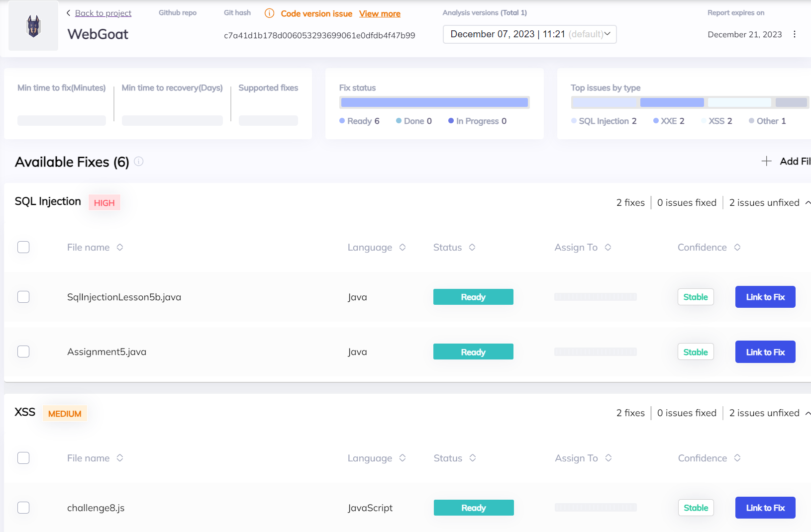Tick the challenge8.js row checkbox
This screenshot has width=811, height=532.
23,508
